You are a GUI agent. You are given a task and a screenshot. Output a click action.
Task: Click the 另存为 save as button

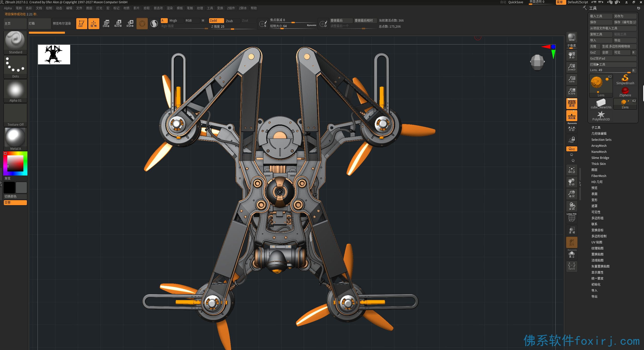click(x=625, y=16)
